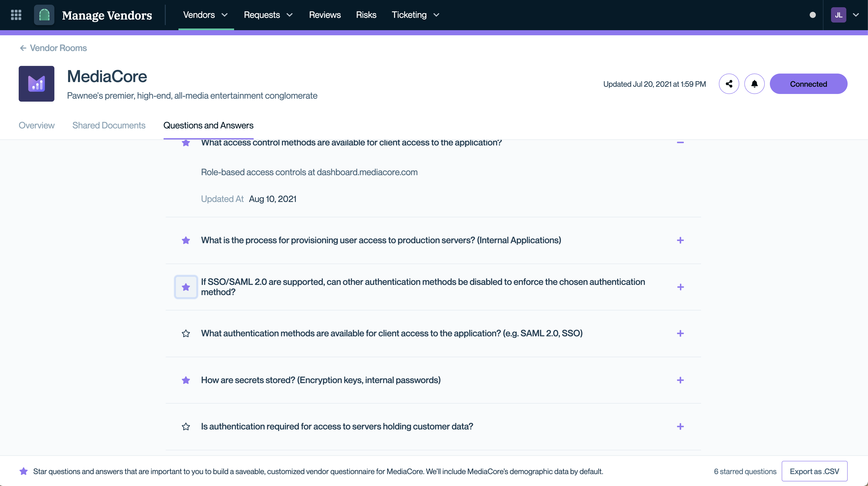Go to Reviews in the navigation
Image resolution: width=868 pixels, height=486 pixels.
coord(324,15)
